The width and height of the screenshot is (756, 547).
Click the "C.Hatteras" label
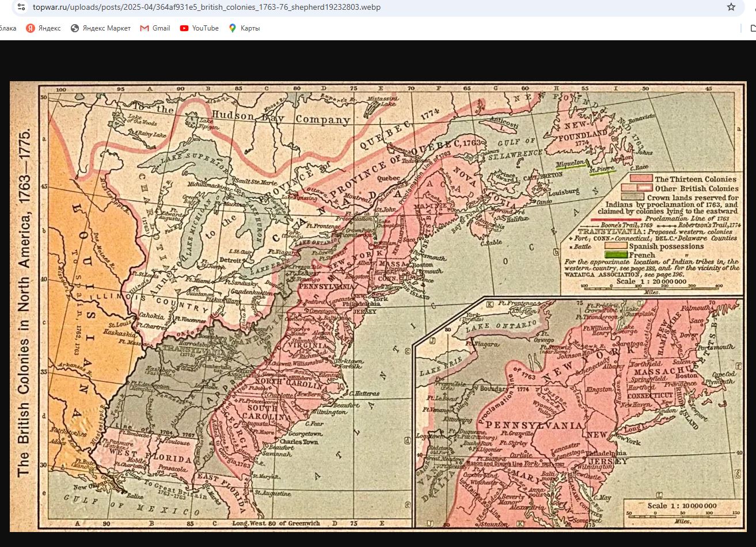pyautogui.click(x=364, y=394)
